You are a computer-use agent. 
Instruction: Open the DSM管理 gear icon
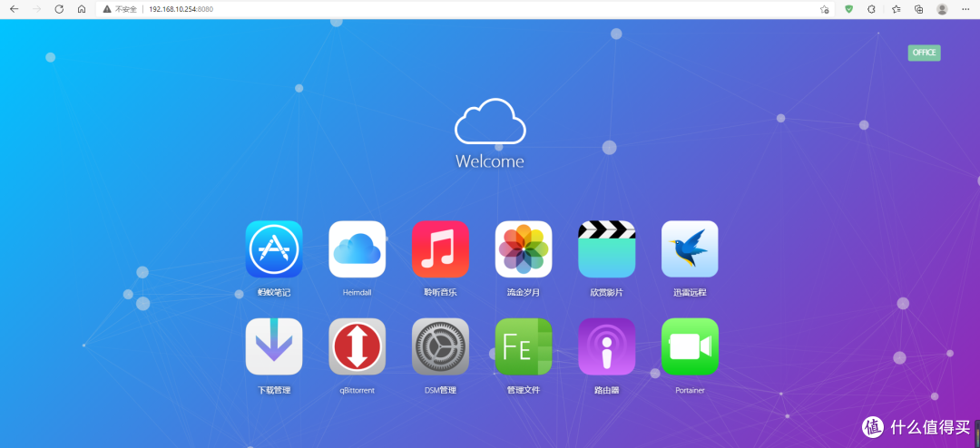tap(440, 346)
